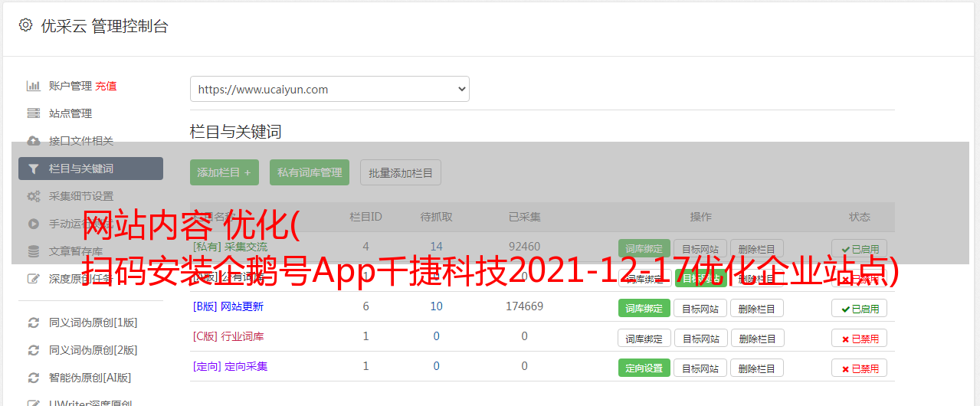This screenshot has width=980, height=406.
Task: Click 目标网站 in the 采集交流 row
Action: (700, 248)
